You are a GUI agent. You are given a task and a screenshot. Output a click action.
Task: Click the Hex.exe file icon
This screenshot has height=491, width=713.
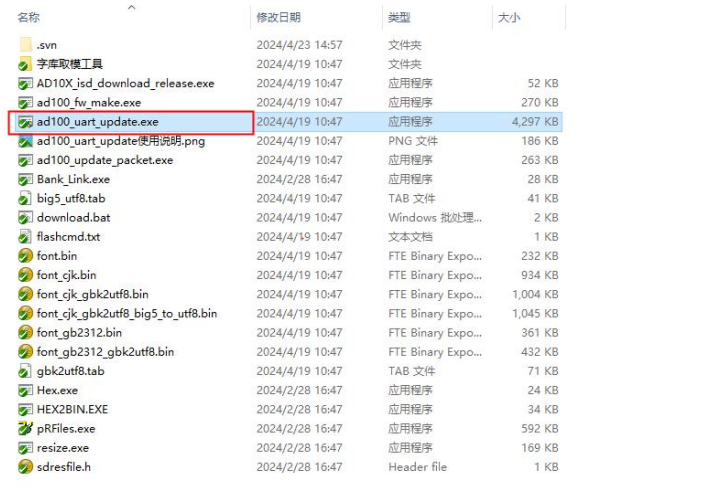[25, 390]
